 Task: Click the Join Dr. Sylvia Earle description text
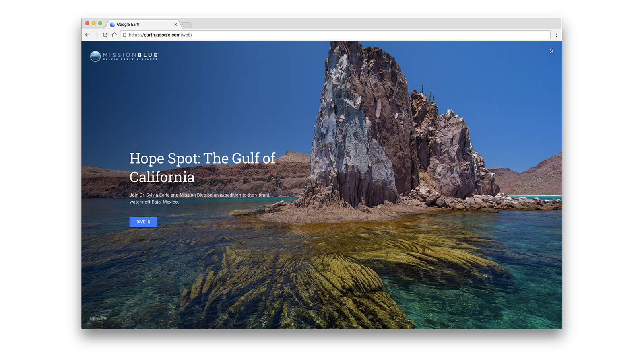point(199,198)
